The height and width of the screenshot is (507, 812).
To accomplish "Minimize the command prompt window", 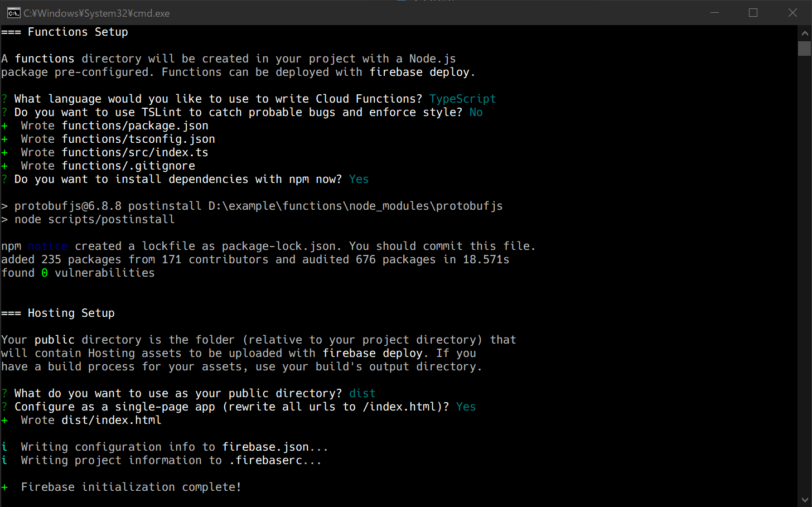I will coord(714,13).
